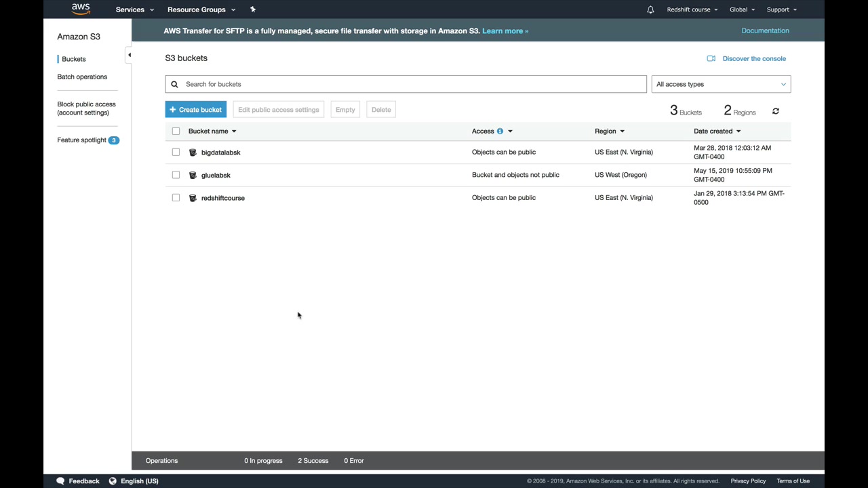Open Batch operations in sidebar
The width and height of the screenshot is (868, 488).
click(82, 77)
